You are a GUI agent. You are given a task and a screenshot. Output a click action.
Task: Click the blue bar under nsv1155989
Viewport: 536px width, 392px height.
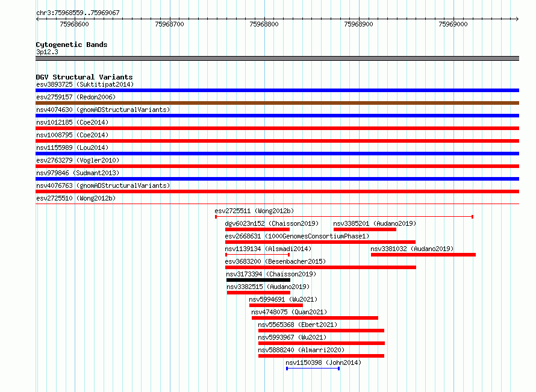(277, 154)
